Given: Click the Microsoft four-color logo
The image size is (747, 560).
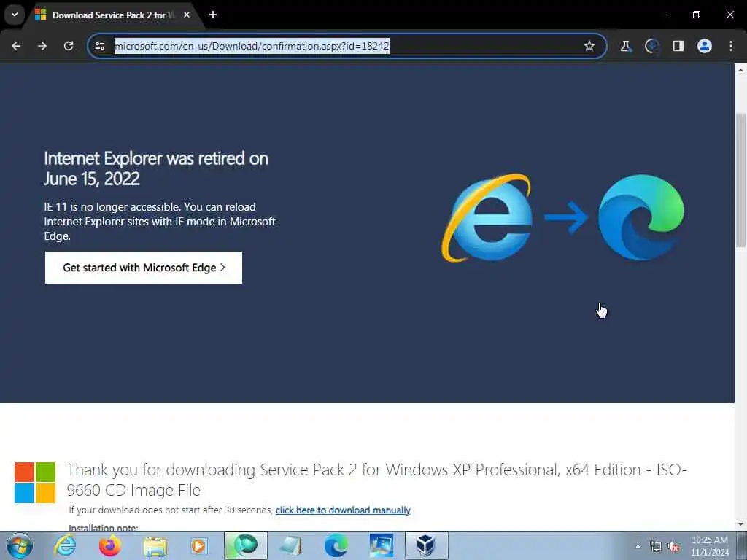Looking at the screenshot, I should 35,483.
